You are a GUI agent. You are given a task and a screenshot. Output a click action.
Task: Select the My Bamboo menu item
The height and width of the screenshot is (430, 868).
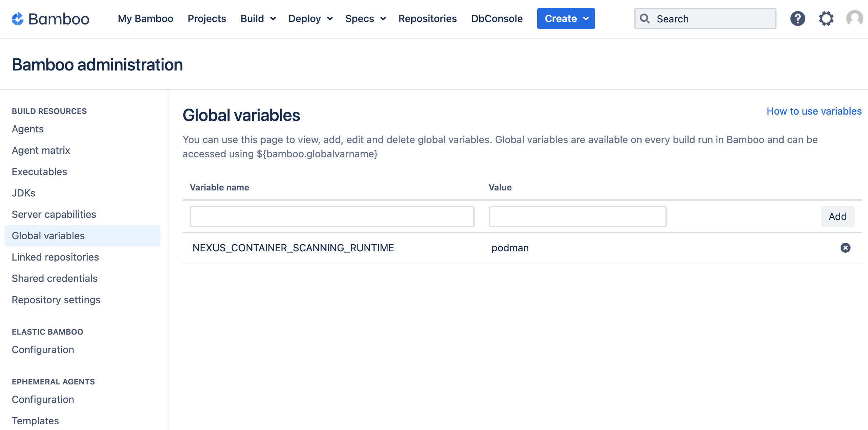click(x=146, y=19)
